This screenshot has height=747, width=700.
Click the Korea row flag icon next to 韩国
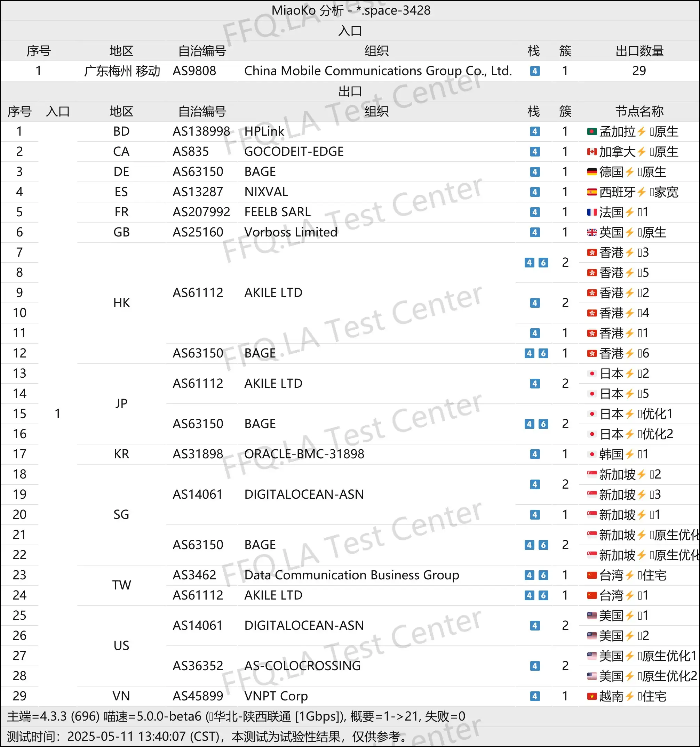(592, 454)
